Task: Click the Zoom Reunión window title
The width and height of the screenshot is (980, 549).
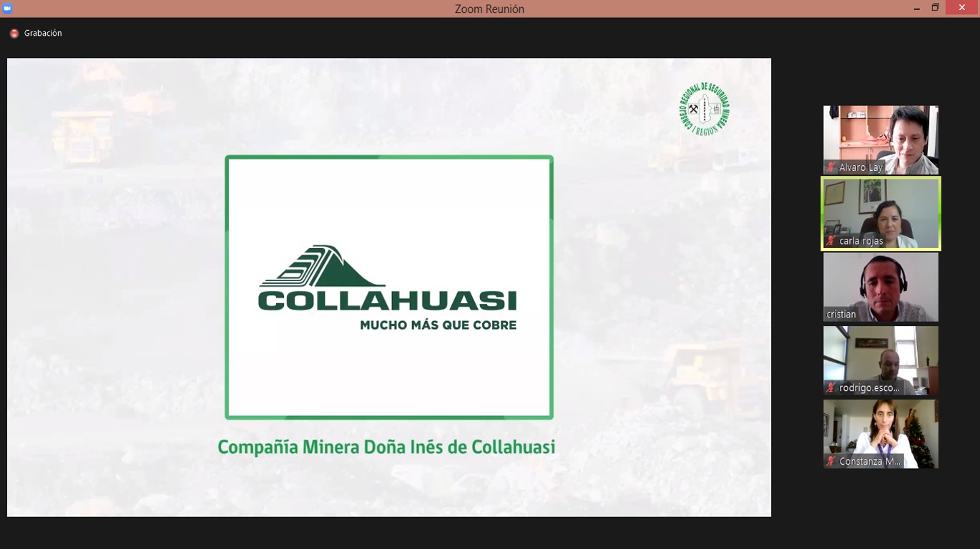Action: [489, 9]
